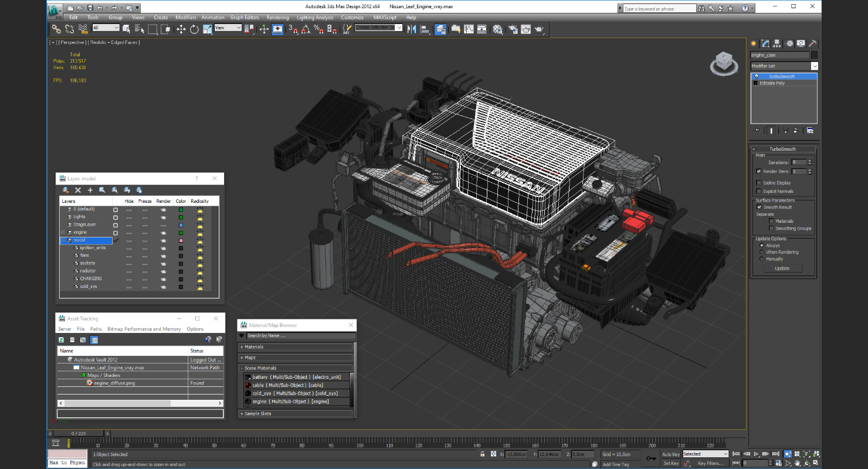Click Table View icon in Asset Tracking
Image resolution: width=868 pixels, height=469 pixels.
pyautogui.click(x=94, y=340)
